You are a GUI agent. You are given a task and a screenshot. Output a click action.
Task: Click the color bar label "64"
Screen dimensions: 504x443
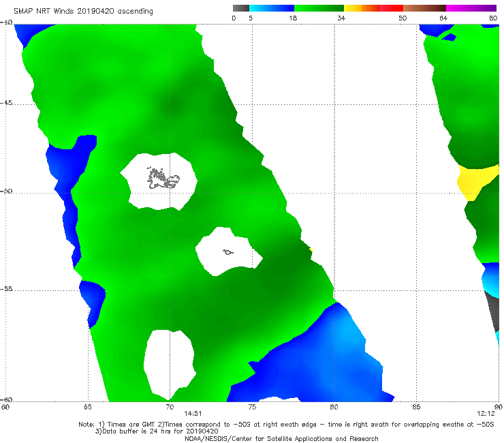point(443,18)
